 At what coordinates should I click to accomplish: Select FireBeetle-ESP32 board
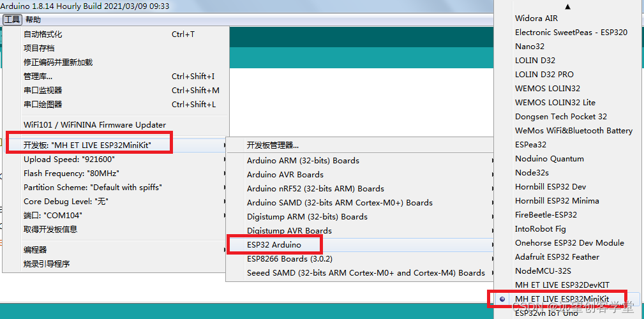pyautogui.click(x=568, y=215)
